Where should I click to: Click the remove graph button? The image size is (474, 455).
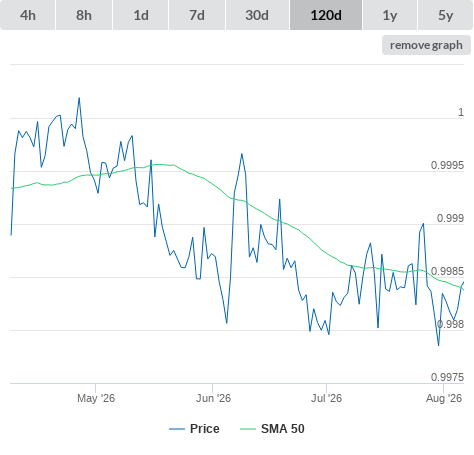pyautogui.click(x=426, y=45)
